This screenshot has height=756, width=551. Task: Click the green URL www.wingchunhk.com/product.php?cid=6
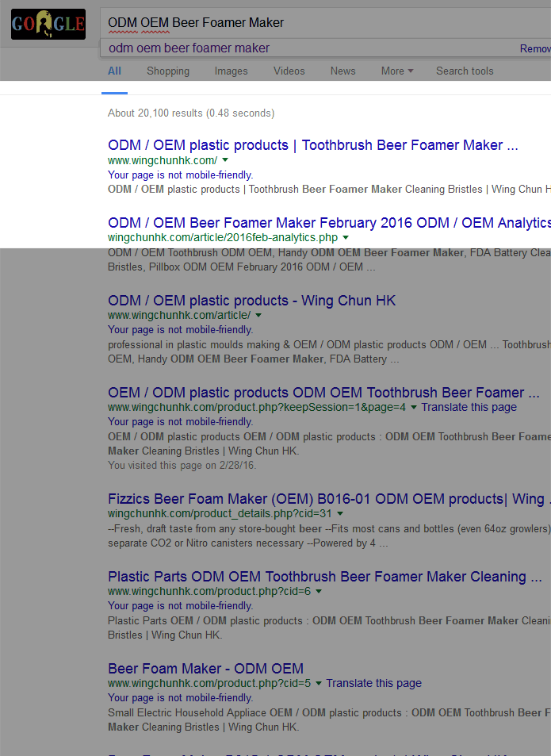209,592
